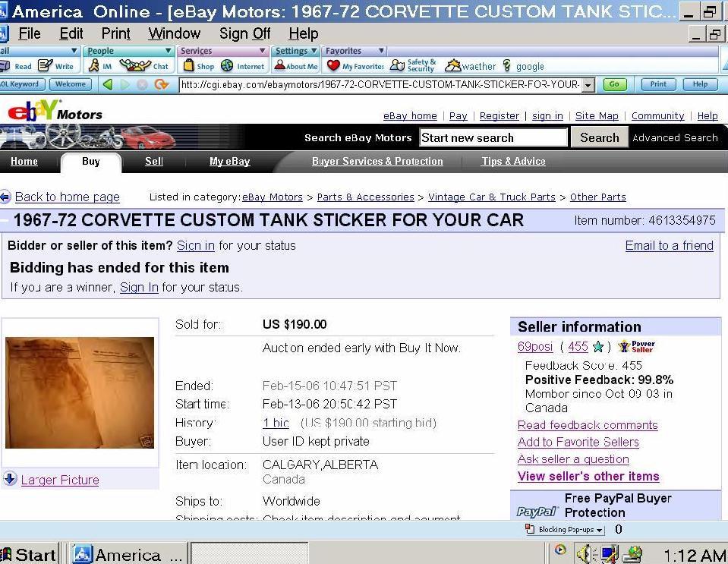
Task: Click the Shop bag icon
Action: pyautogui.click(x=188, y=65)
